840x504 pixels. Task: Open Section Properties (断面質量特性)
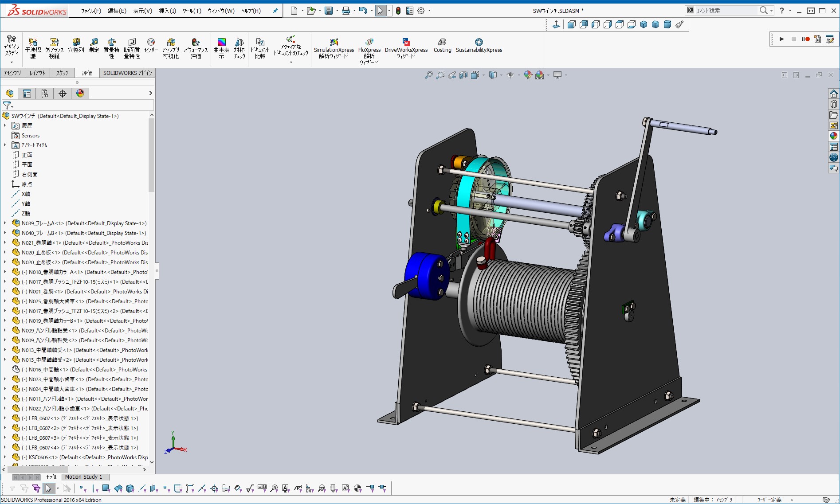[x=132, y=48]
